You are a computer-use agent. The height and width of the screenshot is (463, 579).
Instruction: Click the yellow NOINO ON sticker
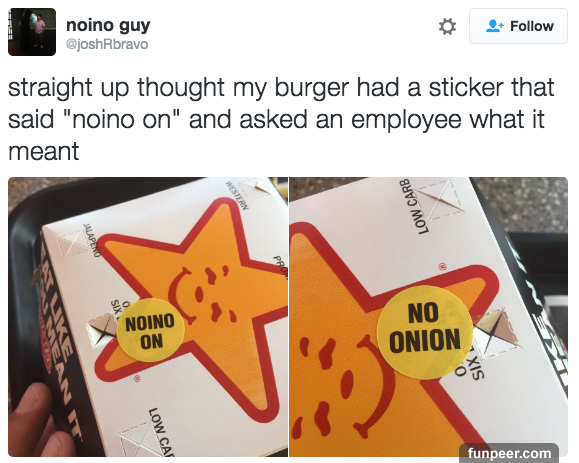(x=150, y=331)
